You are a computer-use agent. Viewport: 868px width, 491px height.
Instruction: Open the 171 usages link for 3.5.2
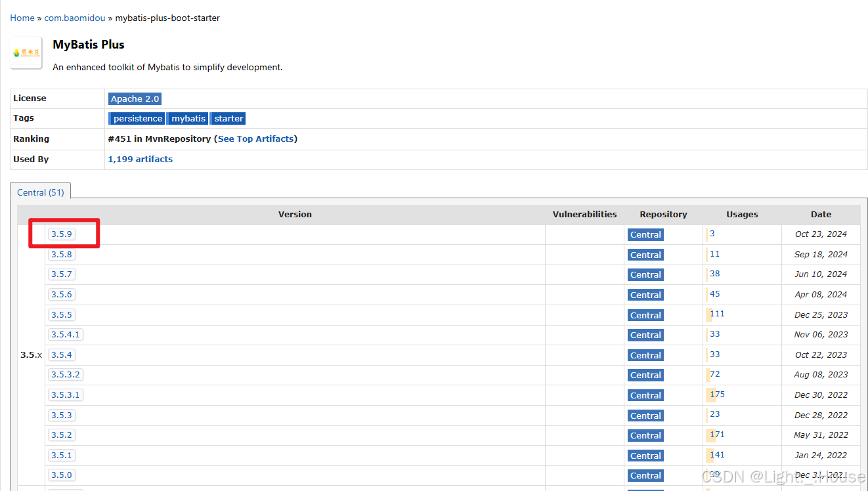tap(717, 435)
